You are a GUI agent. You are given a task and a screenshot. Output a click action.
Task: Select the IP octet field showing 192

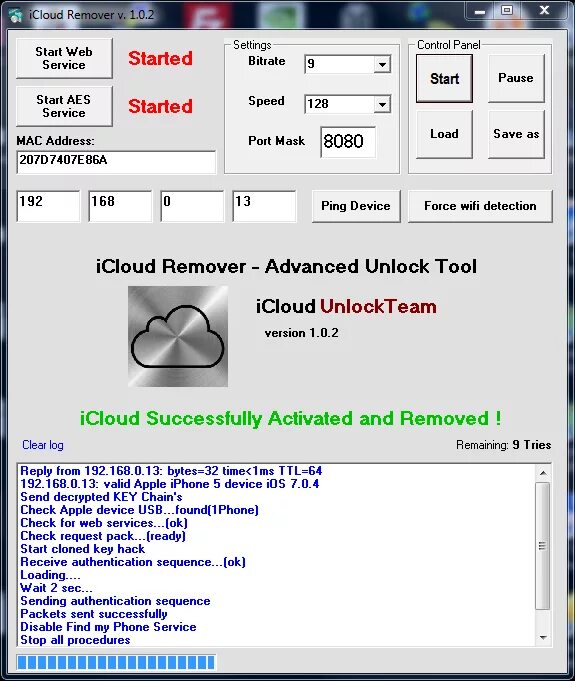pyautogui.click(x=48, y=206)
